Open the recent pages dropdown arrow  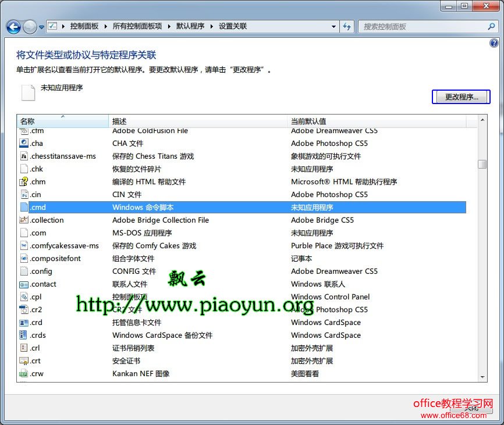[x=41, y=27]
